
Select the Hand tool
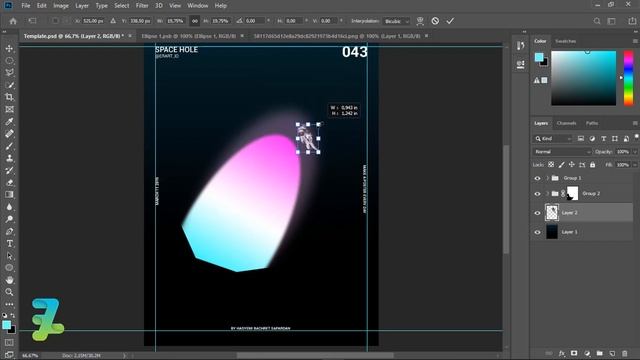click(x=9, y=280)
